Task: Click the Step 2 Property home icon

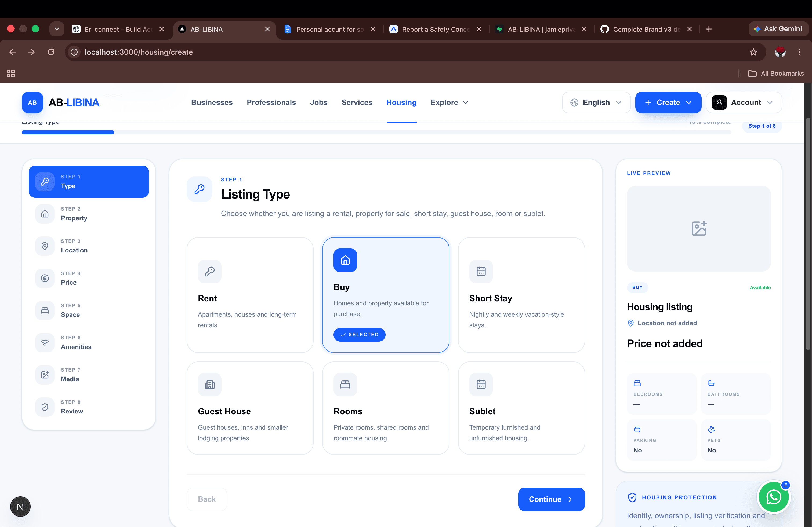Action: click(45, 214)
